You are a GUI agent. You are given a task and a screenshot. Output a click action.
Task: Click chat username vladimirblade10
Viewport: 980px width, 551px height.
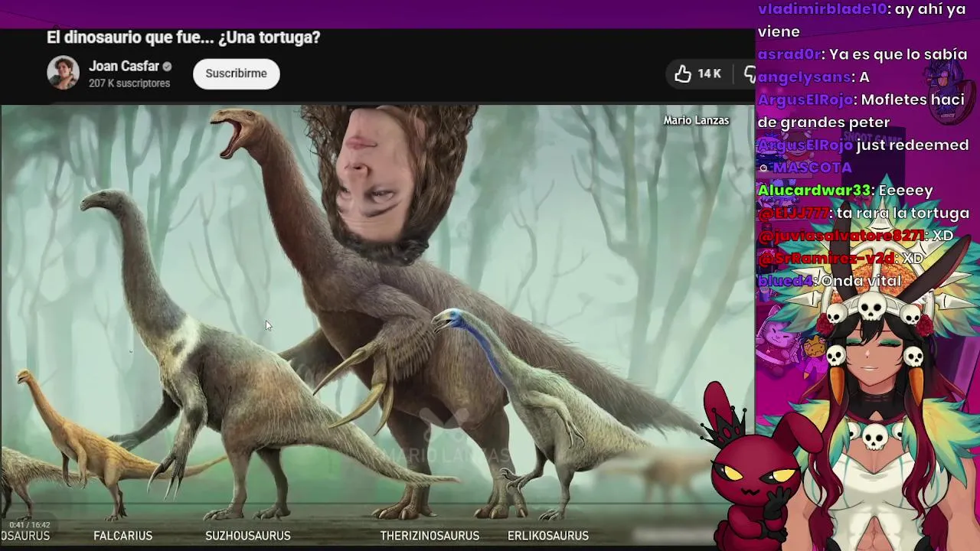822,9
